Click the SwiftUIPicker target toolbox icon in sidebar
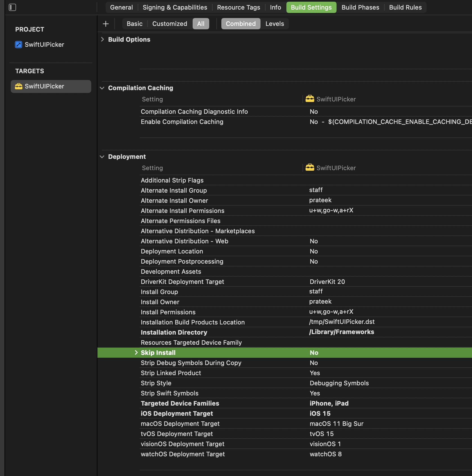The height and width of the screenshot is (476, 472). pyautogui.click(x=19, y=86)
